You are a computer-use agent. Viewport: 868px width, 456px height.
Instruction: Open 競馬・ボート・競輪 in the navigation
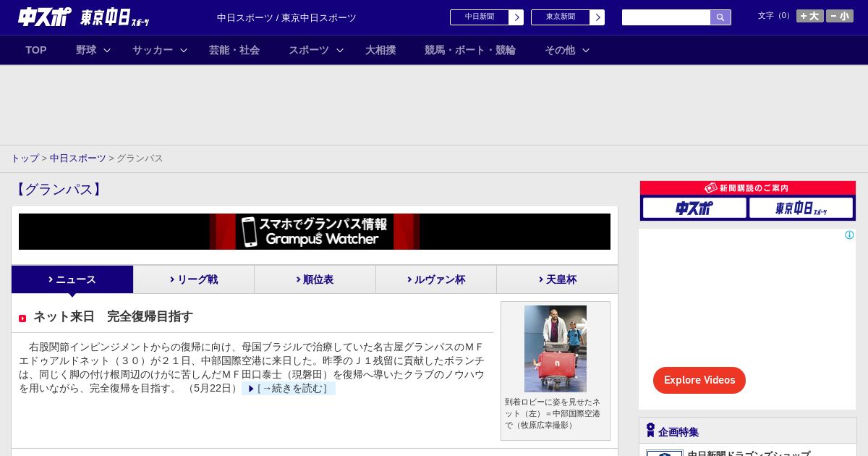[x=470, y=50]
